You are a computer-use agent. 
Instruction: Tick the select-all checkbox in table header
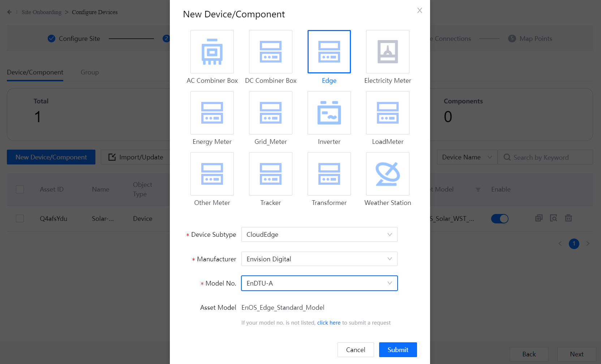click(20, 189)
